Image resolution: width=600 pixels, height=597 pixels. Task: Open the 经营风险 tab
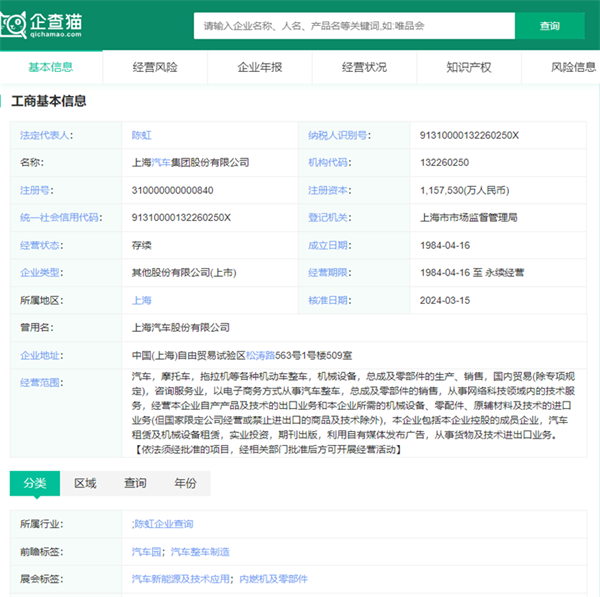(155, 68)
